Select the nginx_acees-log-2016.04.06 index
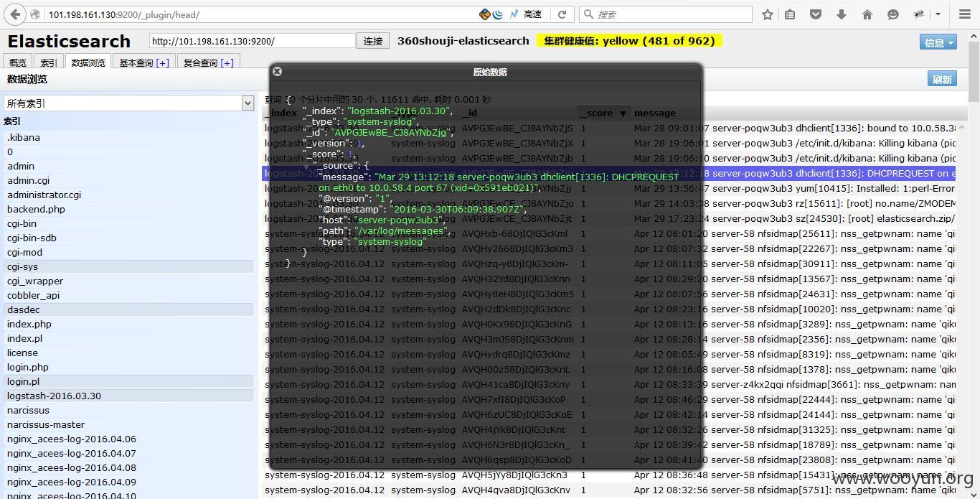Image resolution: width=980 pixels, height=499 pixels. tap(129, 439)
